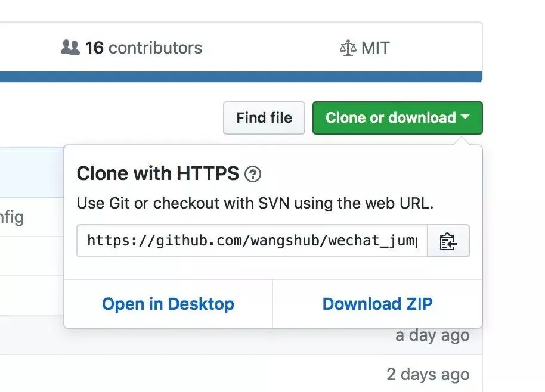
Task: Click the 'Clone with HTTPS' heading
Action: pos(157,174)
